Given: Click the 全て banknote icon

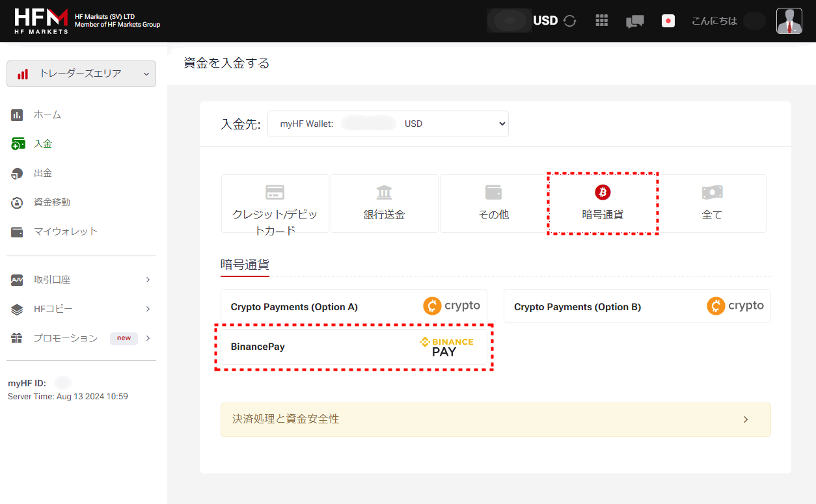Looking at the screenshot, I should point(713,192).
